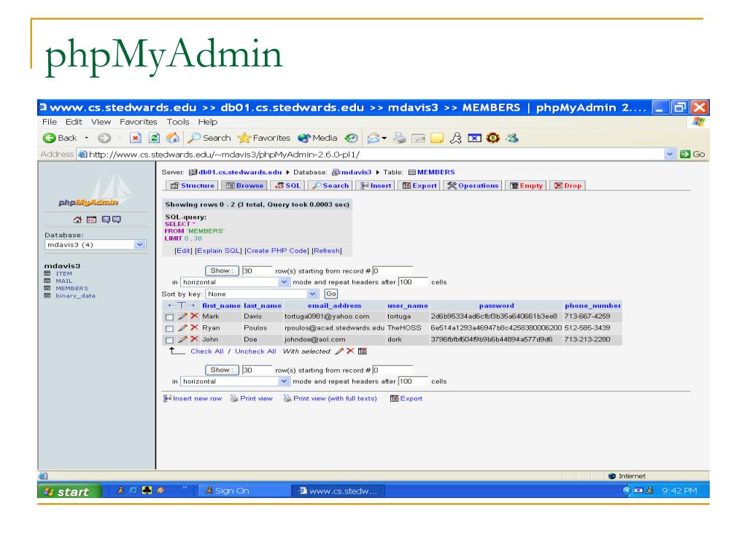747x560 pixels.
Task: Switch to the Sign On taskbar window
Action: click(x=245, y=491)
